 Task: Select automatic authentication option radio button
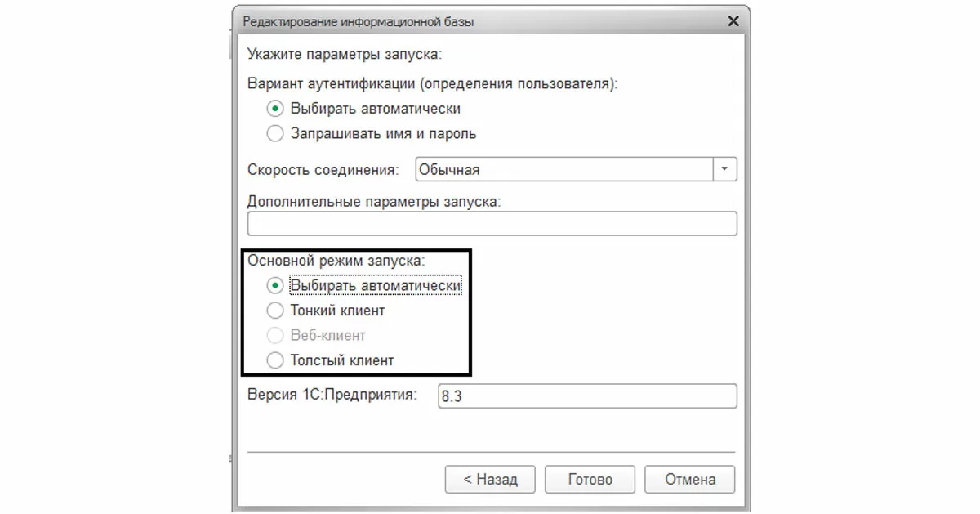(x=275, y=109)
